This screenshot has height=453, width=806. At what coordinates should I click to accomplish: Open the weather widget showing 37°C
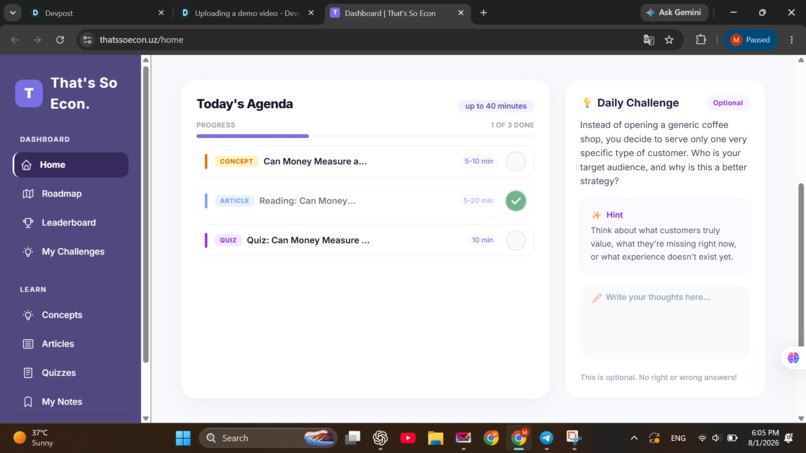34,438
